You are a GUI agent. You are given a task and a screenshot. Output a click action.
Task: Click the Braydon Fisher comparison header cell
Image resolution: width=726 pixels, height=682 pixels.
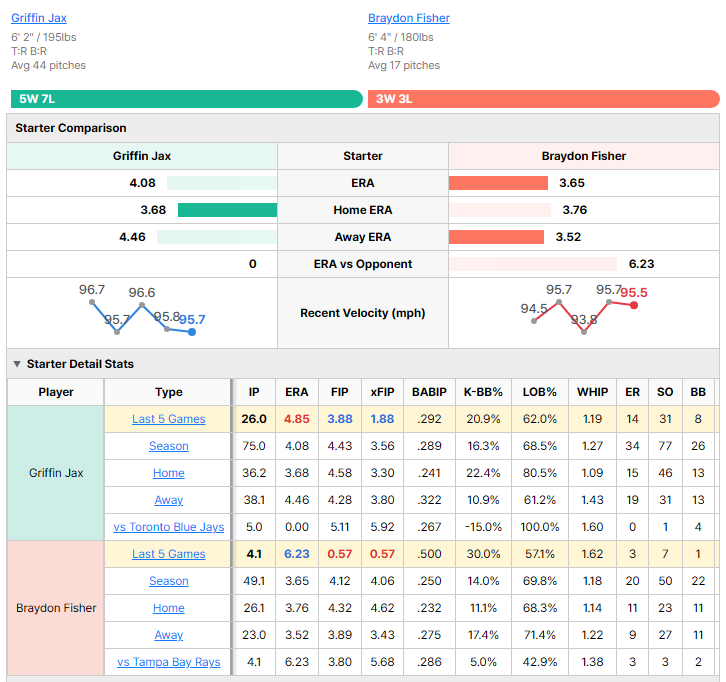coord(583,156)
